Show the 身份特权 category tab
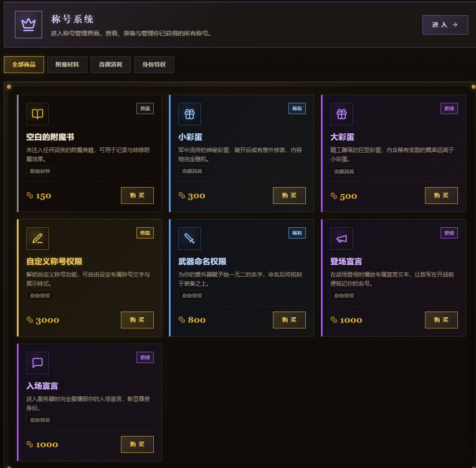Viewport: 476px width, 468px height. tap(154, 65)
